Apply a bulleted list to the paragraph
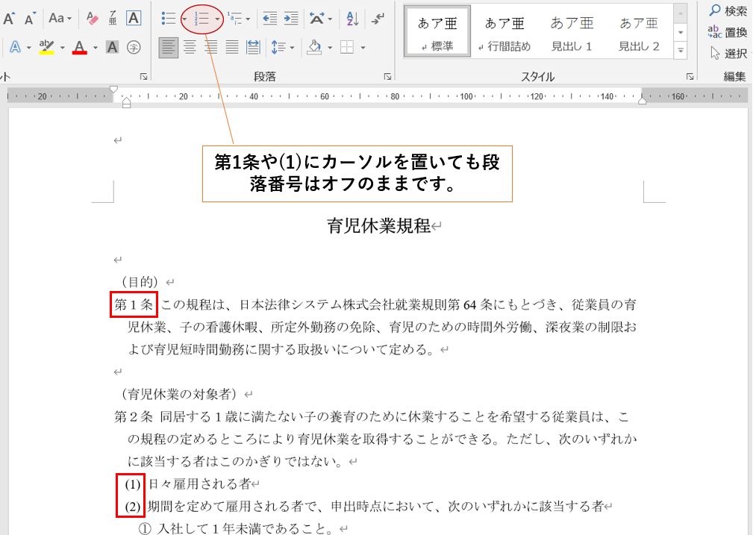The height and width of the screenshot is (535, 756). tap(168, 18)
